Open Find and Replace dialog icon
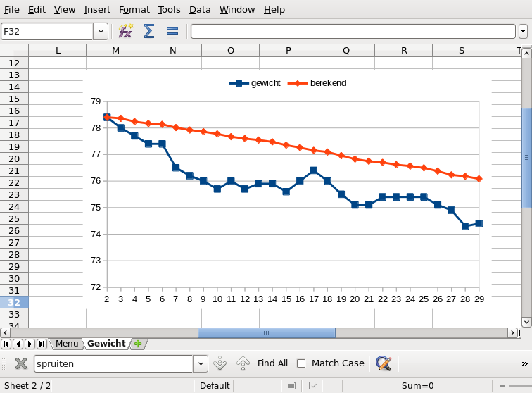Image resolution: width=532 pixels, height=393 pixels. point(383,363)
